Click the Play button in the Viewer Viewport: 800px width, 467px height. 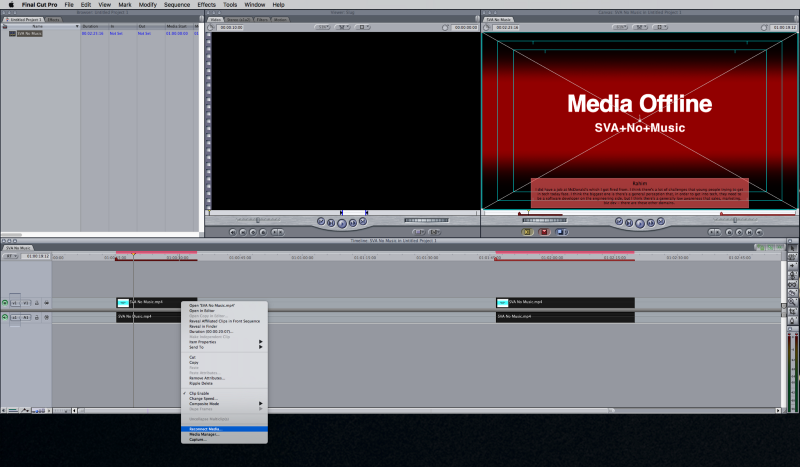coord(342,223)
